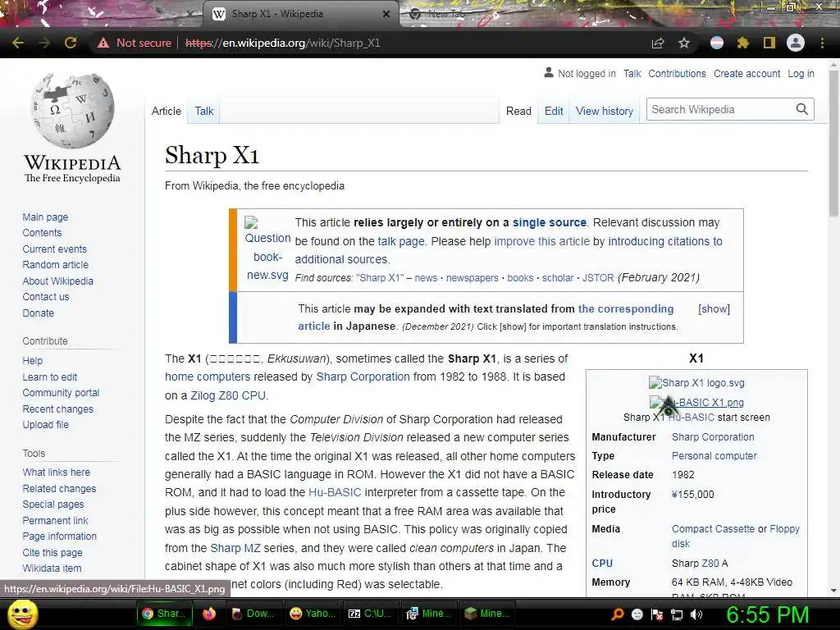
Task: Open Chrome's three-dot menu
Action: 822,43
